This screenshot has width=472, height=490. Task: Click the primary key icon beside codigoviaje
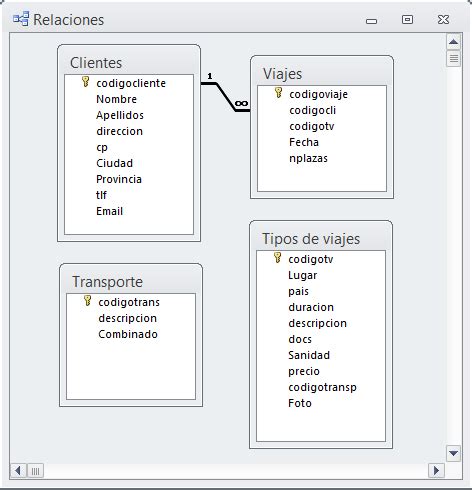[x=278, y=93]
